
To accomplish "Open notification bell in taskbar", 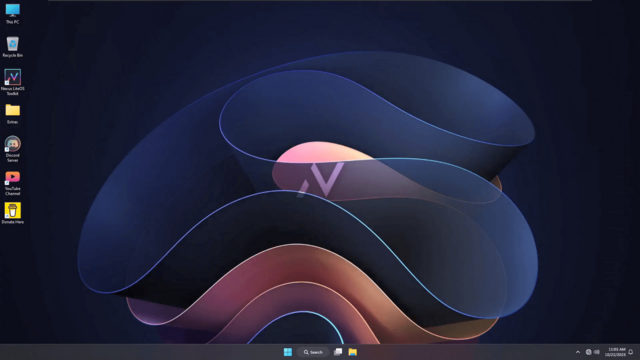I will coord(631,352).
